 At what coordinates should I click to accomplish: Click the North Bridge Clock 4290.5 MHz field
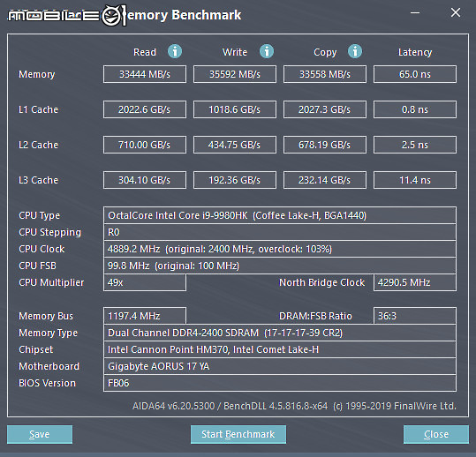coord(415,282)
